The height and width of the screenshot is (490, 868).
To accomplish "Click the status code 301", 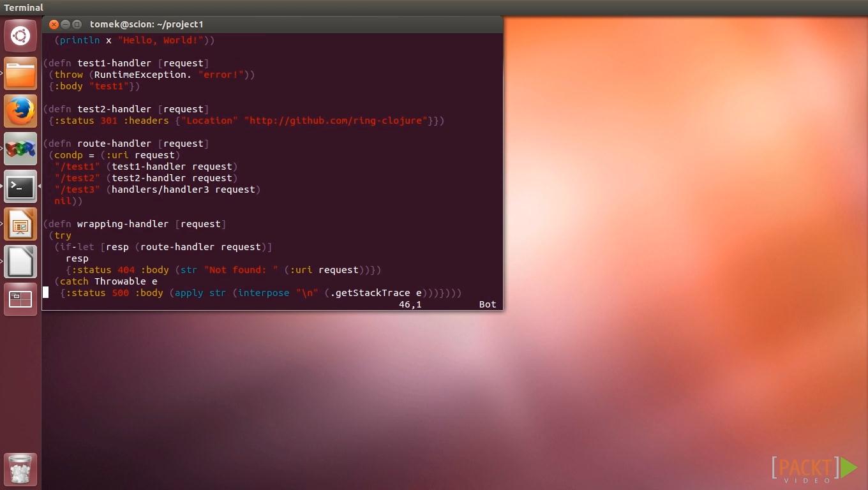I will [x=108, y=121].
